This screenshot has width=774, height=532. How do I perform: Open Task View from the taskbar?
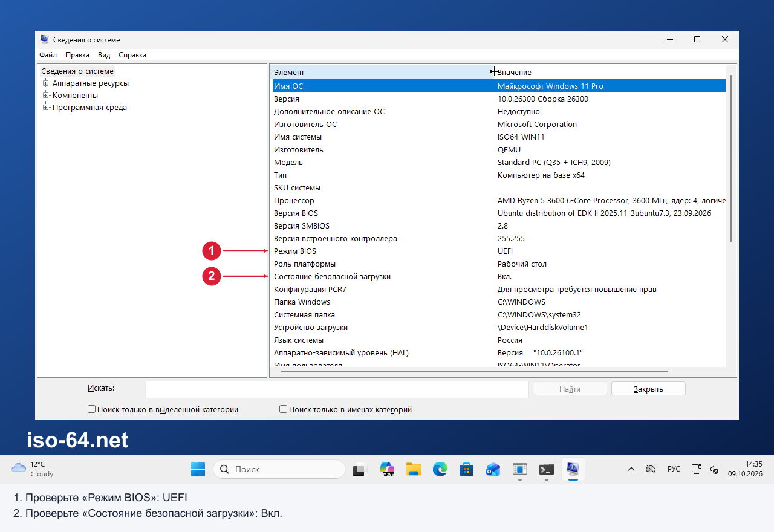(x=360, y=469)
